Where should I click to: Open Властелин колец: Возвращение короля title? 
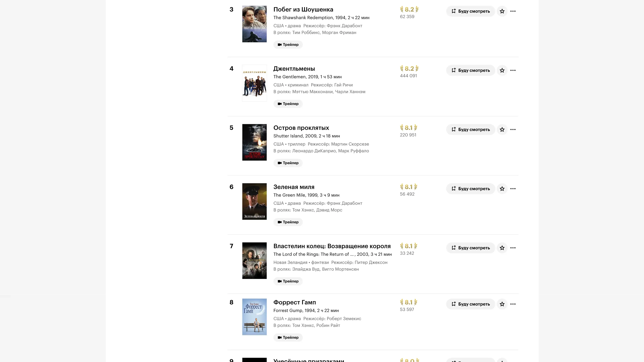[x=332, y=246]
